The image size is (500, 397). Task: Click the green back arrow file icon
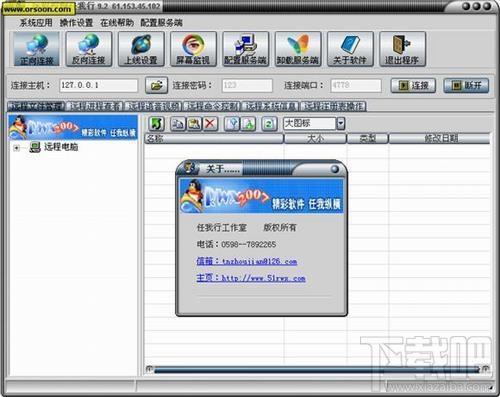(156, 124)
